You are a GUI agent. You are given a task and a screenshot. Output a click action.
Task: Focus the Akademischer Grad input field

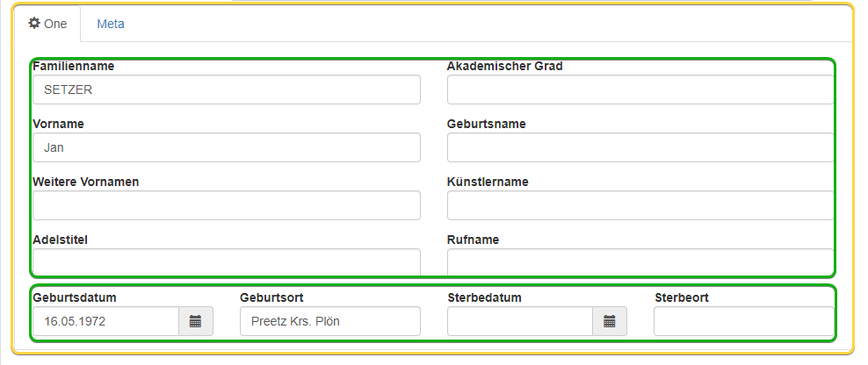pyautogui.click(x=640, y=89)
